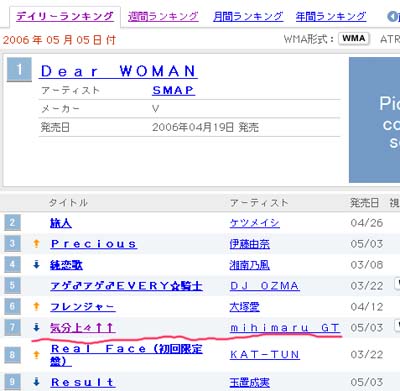Click the date text 2006年05月05日付
Viewport: 400px width, 391px height.
pos(59,40)
